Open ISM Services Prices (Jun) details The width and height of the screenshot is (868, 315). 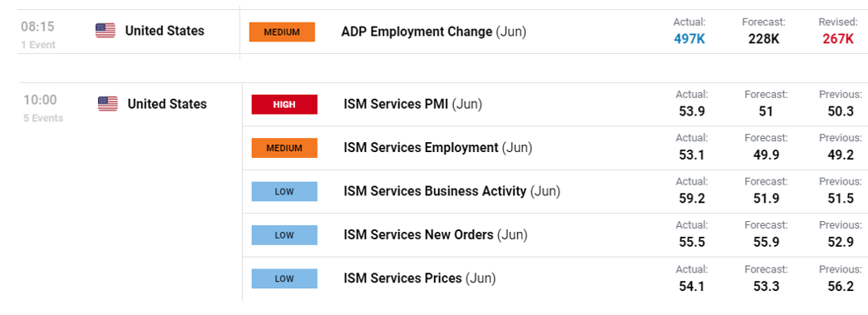420,278
